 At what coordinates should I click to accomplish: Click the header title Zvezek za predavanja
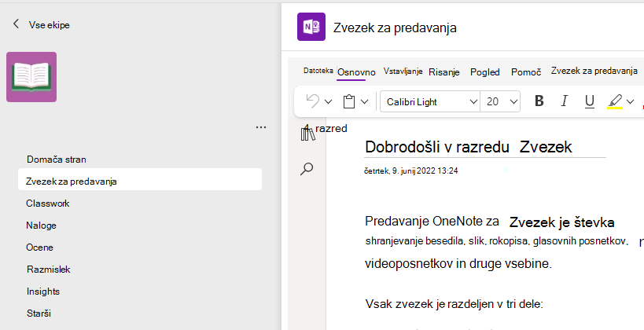(x=395, y=28)
